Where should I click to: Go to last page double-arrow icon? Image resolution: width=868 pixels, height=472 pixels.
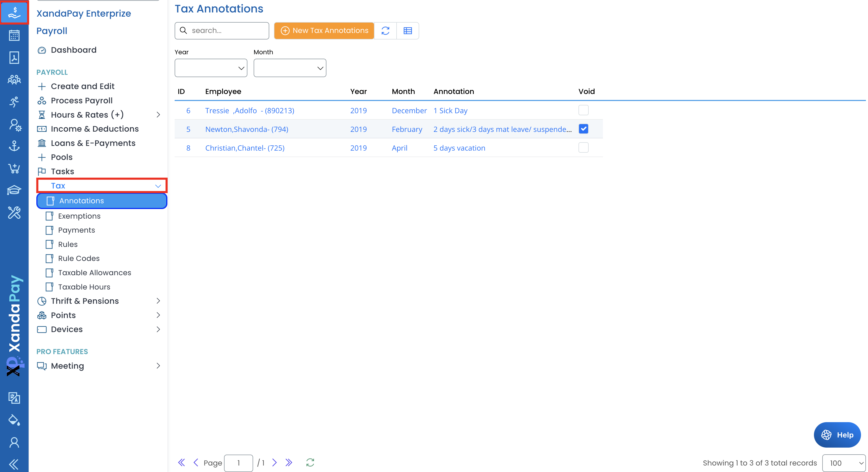pyautogui.click(x=289, y=463)
